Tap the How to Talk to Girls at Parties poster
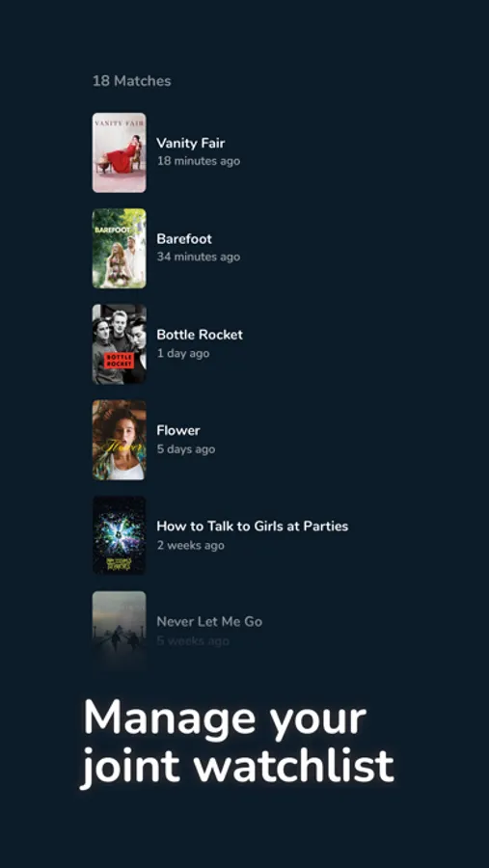 pos(119,535)
